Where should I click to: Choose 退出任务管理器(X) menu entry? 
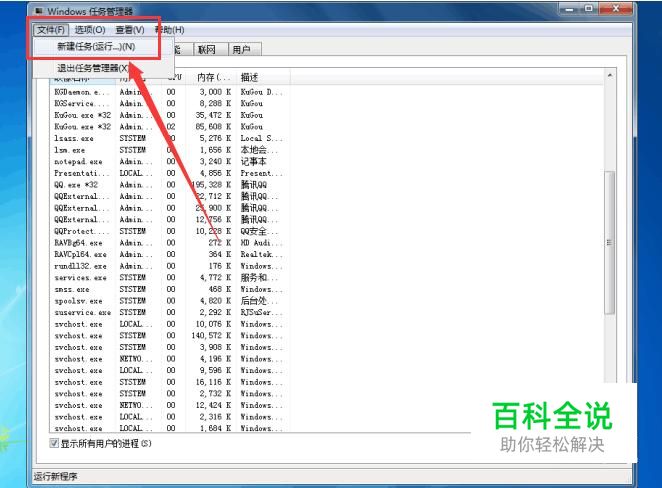pyautogui.click(x=93, y=68)
